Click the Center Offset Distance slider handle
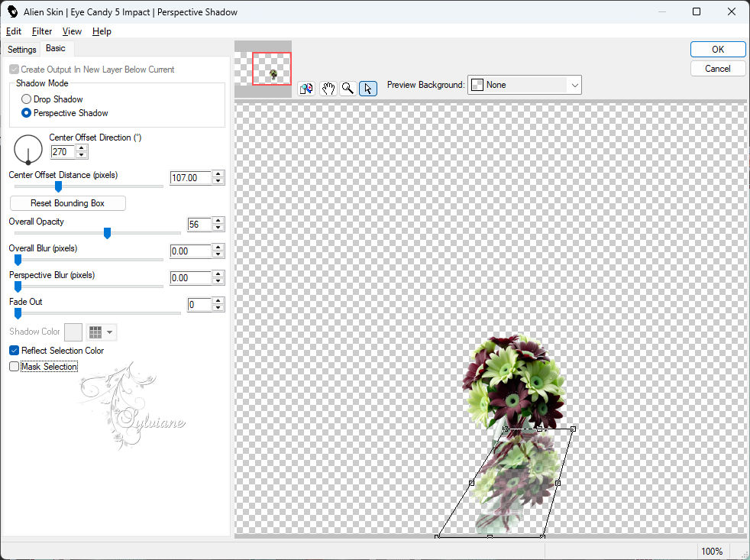Image resolution: width=750 pixels, height=560 pixels. (x=58, y=186)
